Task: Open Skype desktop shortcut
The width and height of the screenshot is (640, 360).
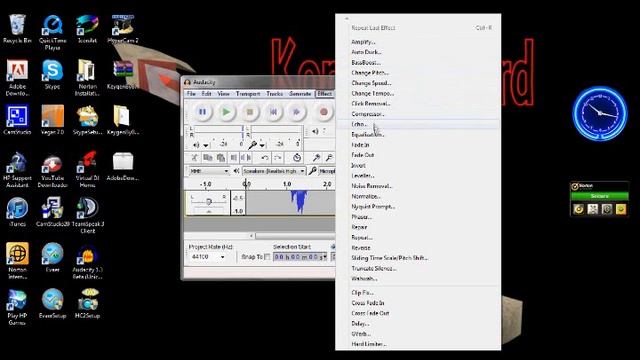Action: pyautogui.click(x=52, y=74)
